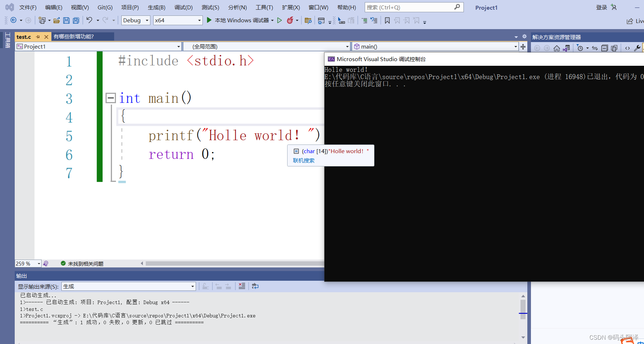Open properties wrench icon in Solution Explorer
This screenshot has height=344, width=644.
637,48
